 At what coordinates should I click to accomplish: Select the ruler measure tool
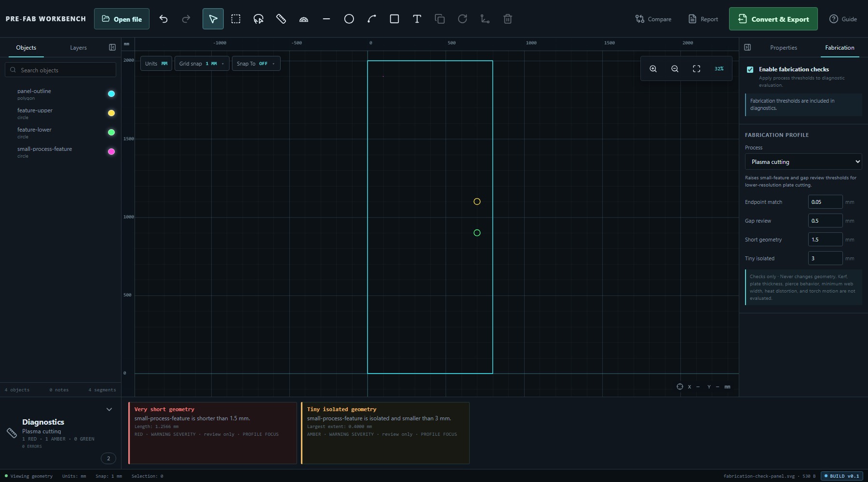tap(281, 19)
